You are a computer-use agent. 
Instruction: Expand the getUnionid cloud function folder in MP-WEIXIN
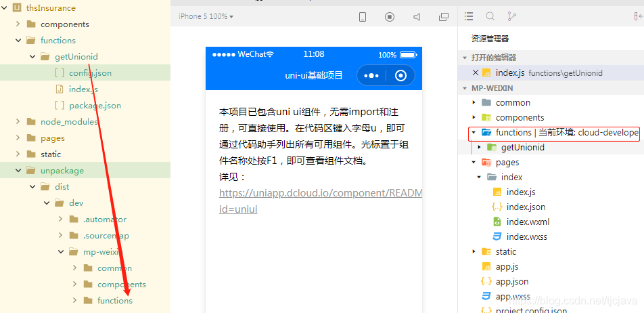pyautogui.click(x=480, y=147)
